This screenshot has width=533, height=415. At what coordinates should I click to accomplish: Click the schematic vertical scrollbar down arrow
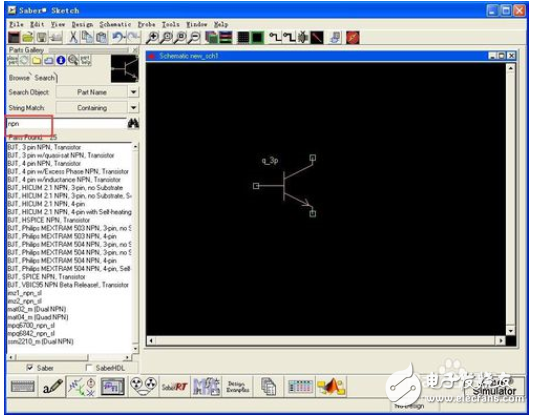tap(511, 330)
